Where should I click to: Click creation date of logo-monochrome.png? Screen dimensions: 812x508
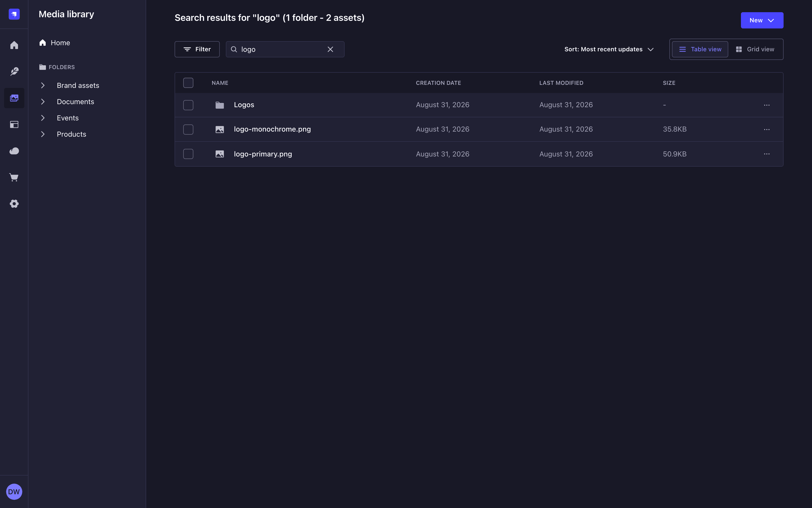[x=443, y=129]
